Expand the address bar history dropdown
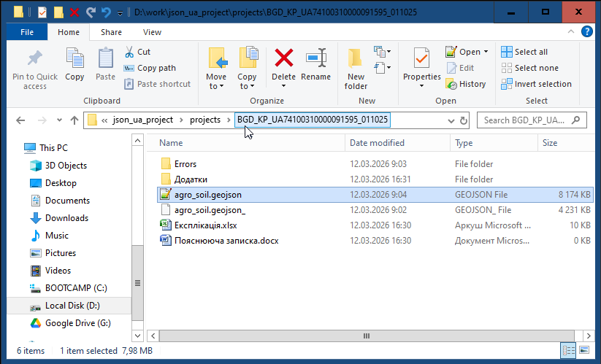The height and width of the screenshot is (364, 601). (x=449, y=120)
